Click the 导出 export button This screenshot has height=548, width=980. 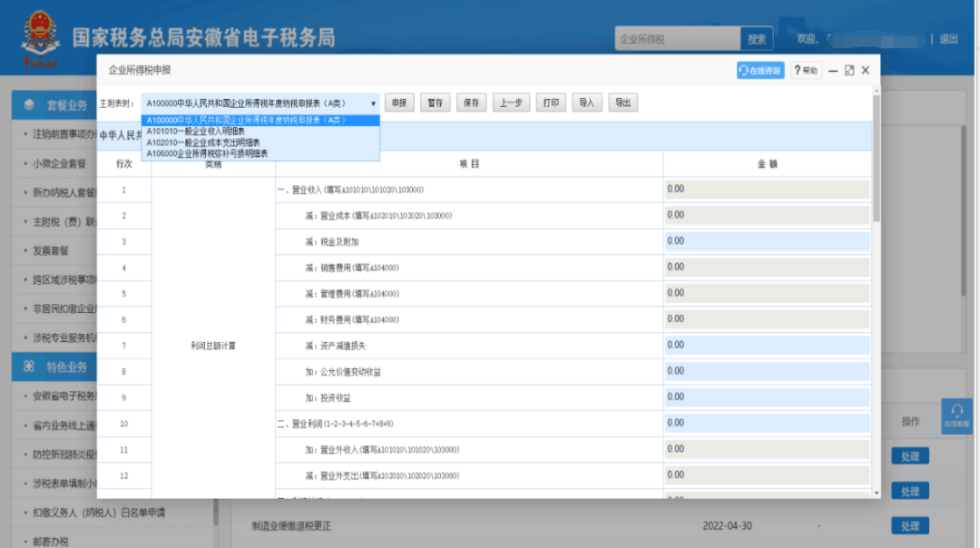(623, 103)
